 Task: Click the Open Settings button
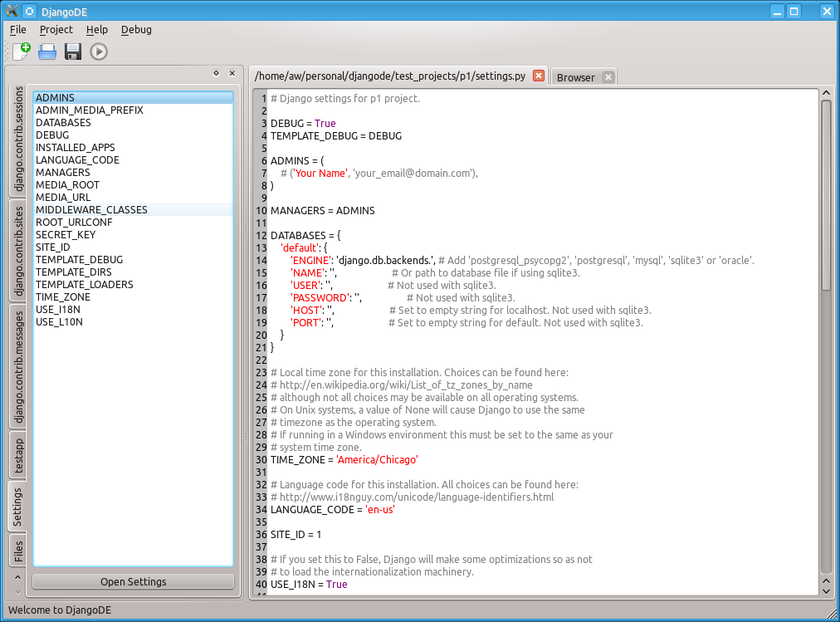[x=133, y=582]
